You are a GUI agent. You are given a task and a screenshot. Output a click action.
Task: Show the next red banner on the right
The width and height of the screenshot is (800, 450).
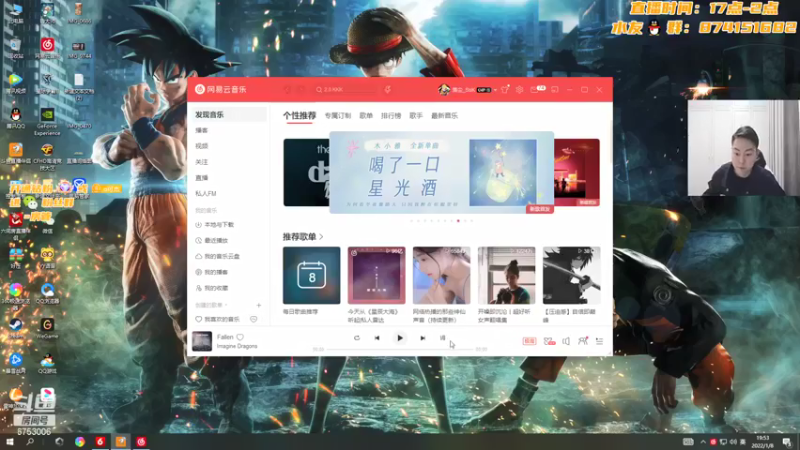[x=577, y=172]
